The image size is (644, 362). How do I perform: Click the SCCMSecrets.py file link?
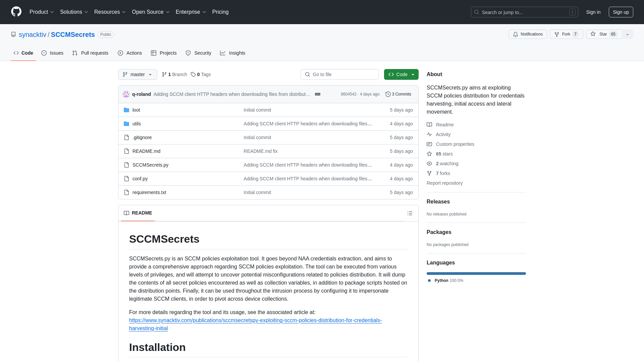[x=150, y=165]
